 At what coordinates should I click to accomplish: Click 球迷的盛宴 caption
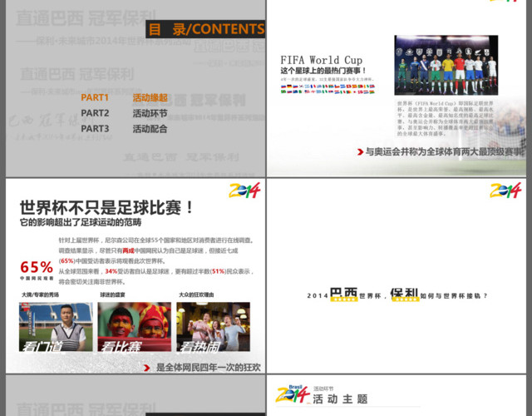coord(113,295)
